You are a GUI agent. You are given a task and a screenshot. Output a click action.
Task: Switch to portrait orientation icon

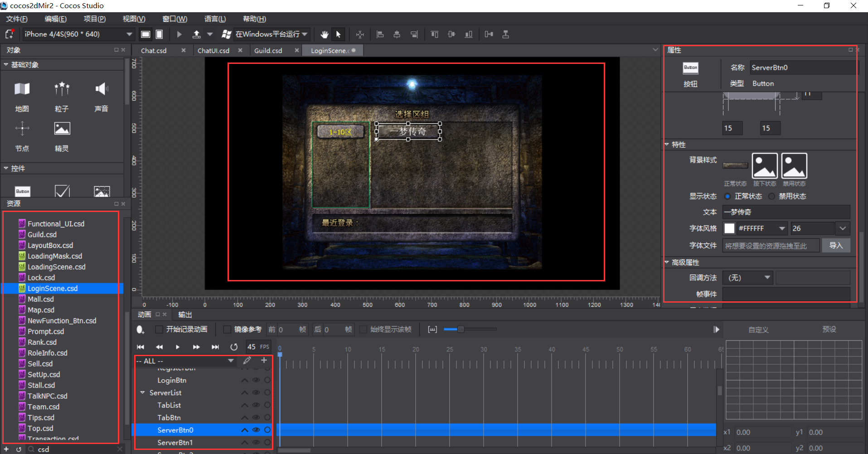[x=160, y=34]
